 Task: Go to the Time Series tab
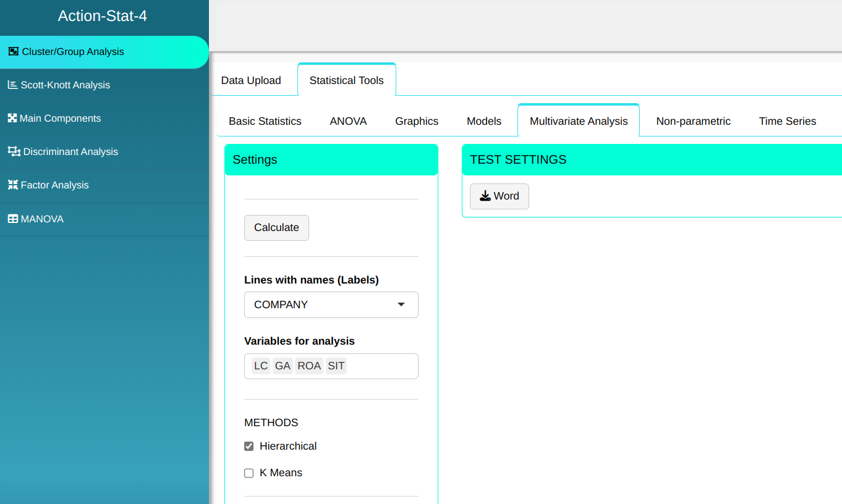(x=787, y=122)
